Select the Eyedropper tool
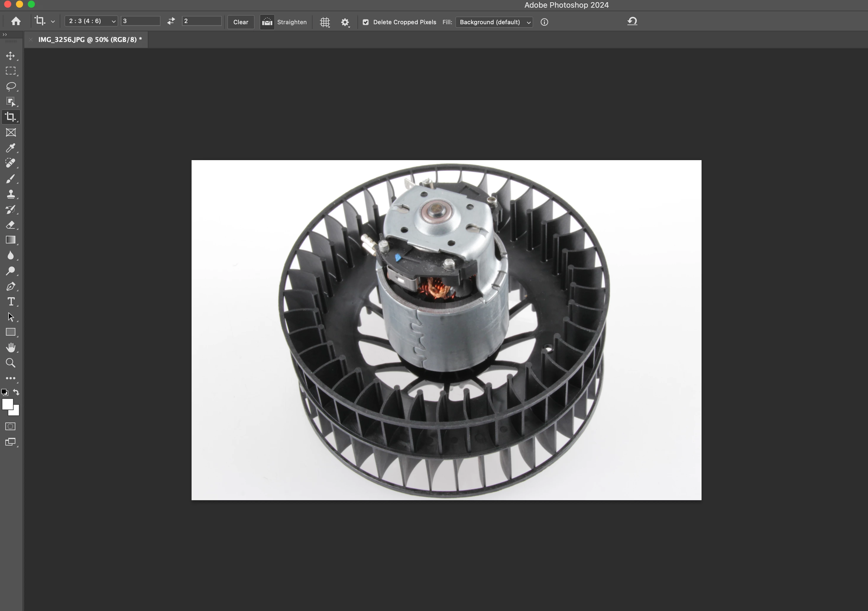The width and height of the screenshot is (868, 611). click(11, 148)
